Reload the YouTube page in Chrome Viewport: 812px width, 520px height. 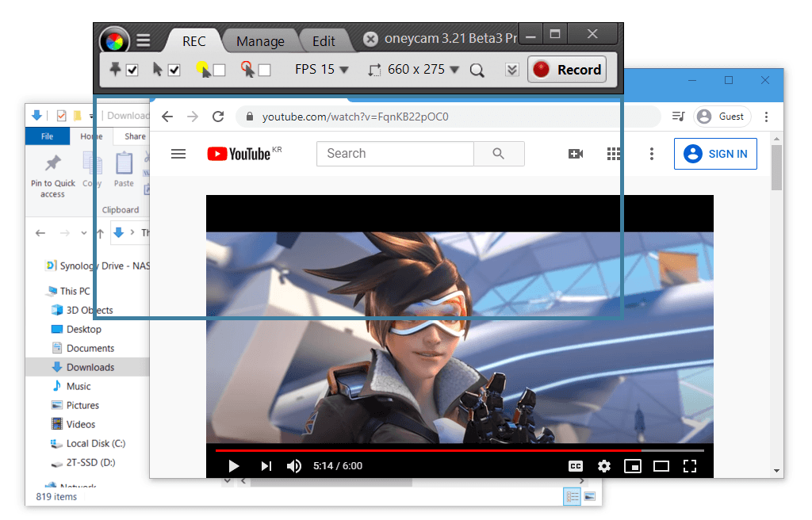(x=218, y=117)
